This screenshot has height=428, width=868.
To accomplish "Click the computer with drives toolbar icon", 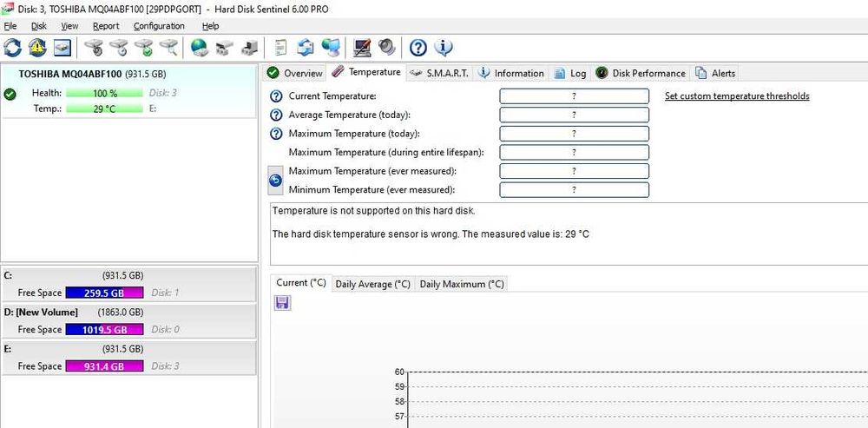I will [x=248, y=48].
